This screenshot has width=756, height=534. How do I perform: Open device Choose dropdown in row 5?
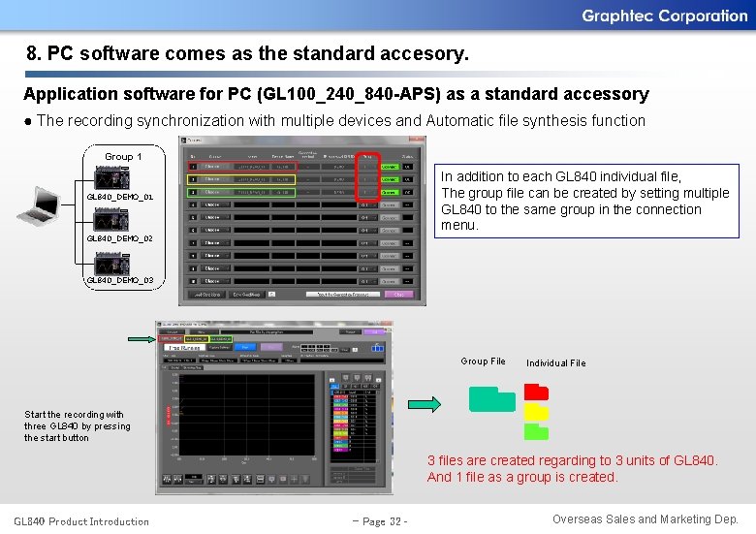(215, 217)
